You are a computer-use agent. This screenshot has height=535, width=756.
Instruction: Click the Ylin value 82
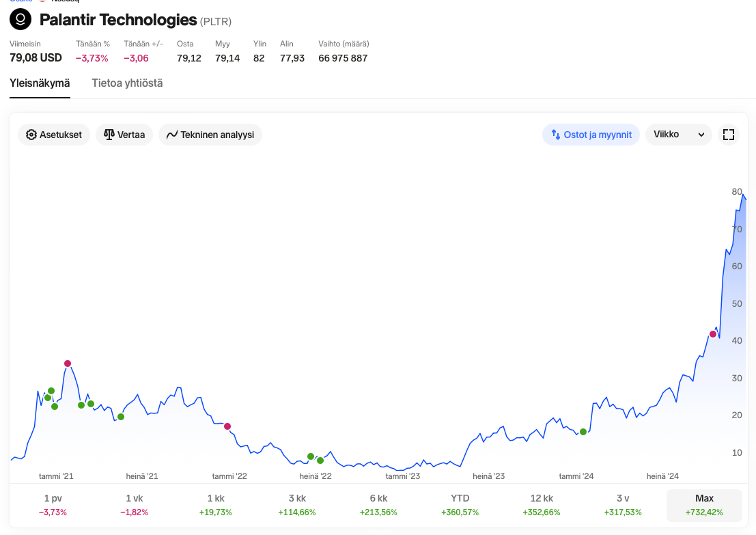click(259, 58)
